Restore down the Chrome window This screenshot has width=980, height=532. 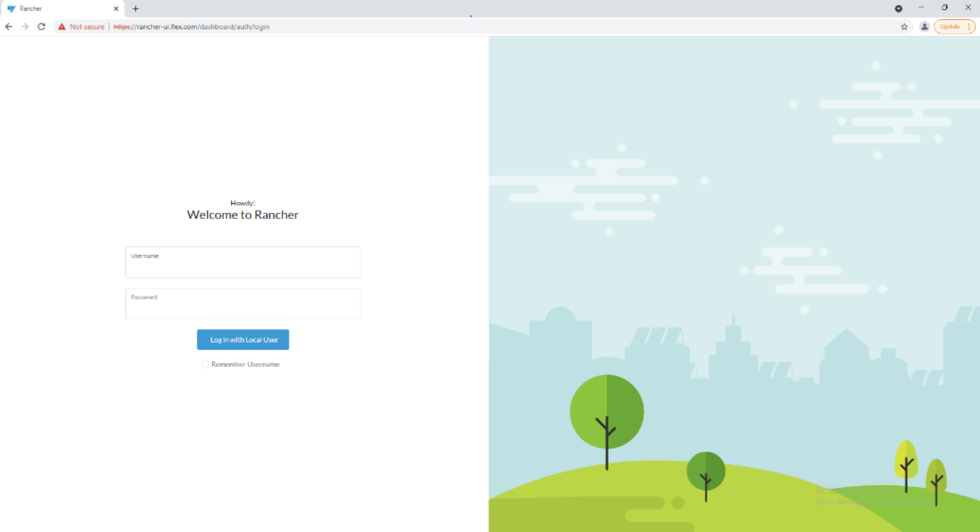click(944, 7)
